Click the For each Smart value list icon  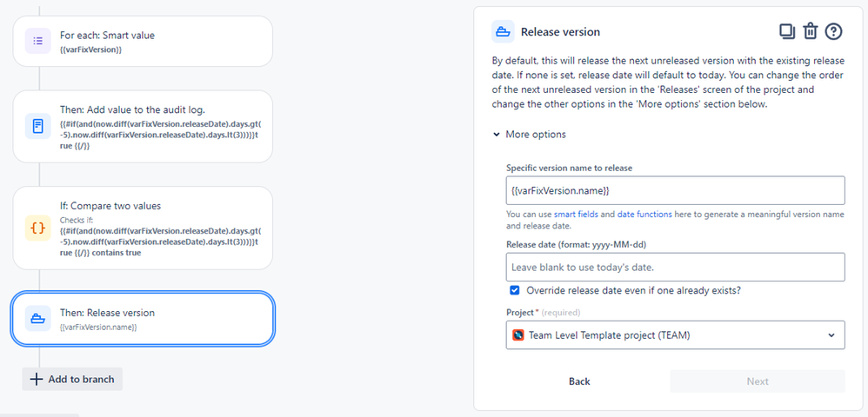click(x=37, y=41)
